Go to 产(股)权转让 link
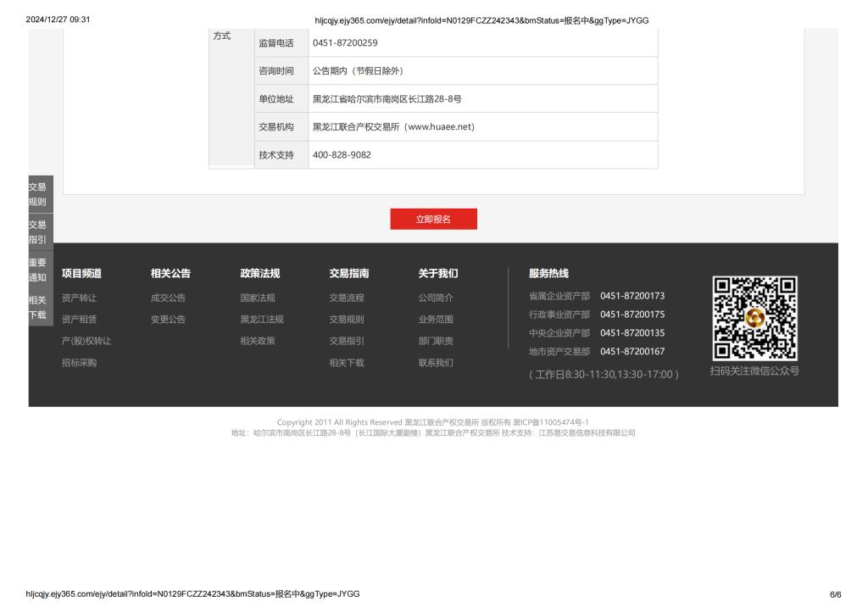Screen dimensions: 868x613 click(x=86, y=341)
